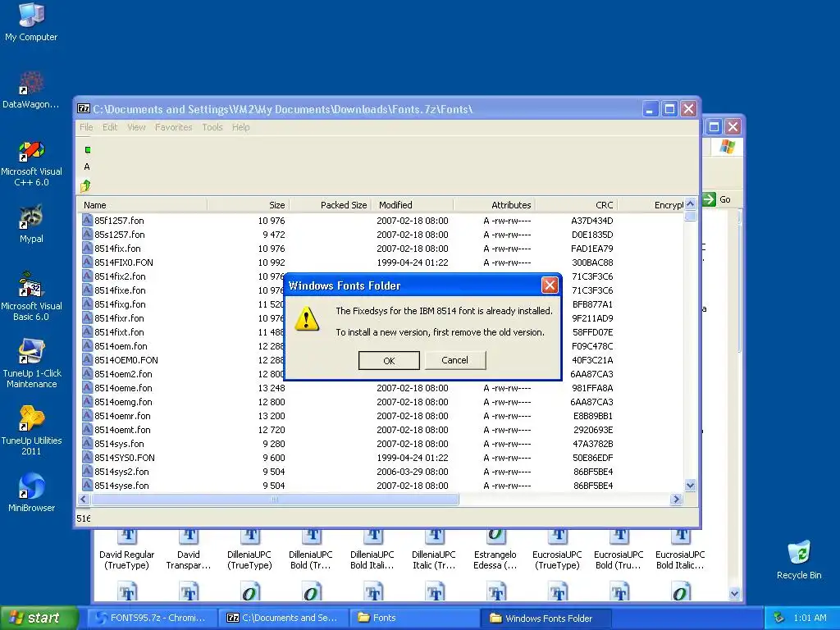Sort by Packed Size column header
This screenshot has height=630, width=840.
coord(331,204)
